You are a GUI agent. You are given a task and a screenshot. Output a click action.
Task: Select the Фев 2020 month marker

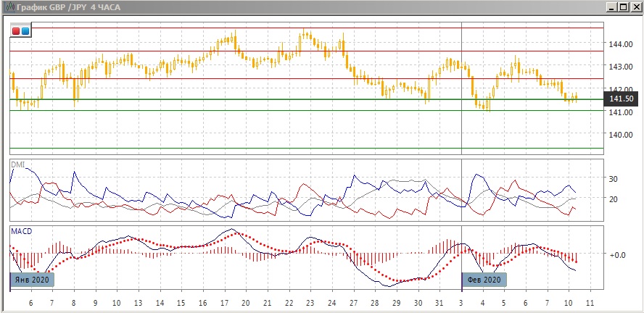(484, 280)
